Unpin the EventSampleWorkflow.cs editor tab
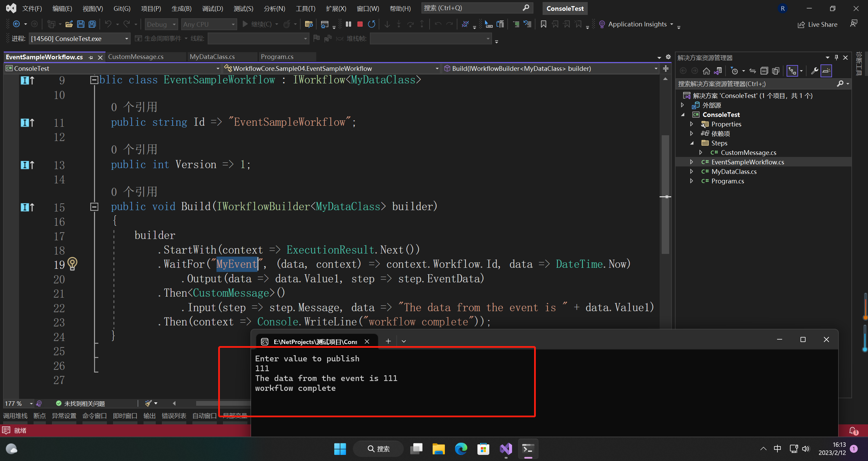This screenshot has width=868, height=461. [x=91, y=57]
